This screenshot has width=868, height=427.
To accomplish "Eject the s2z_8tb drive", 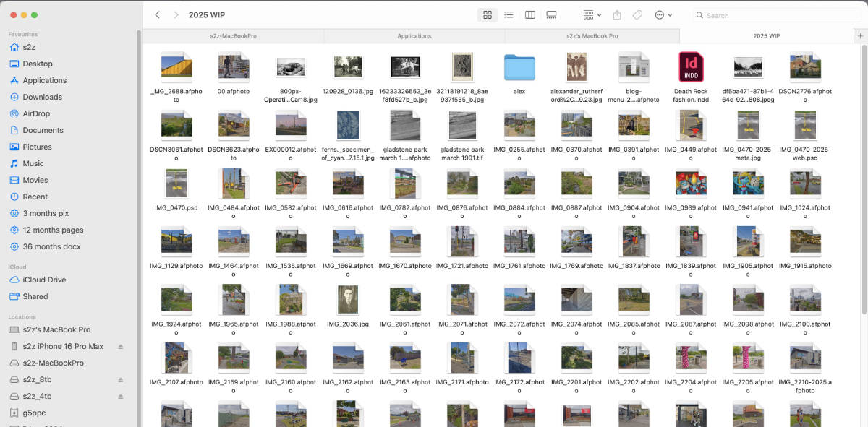I will (x=121, y=380).
